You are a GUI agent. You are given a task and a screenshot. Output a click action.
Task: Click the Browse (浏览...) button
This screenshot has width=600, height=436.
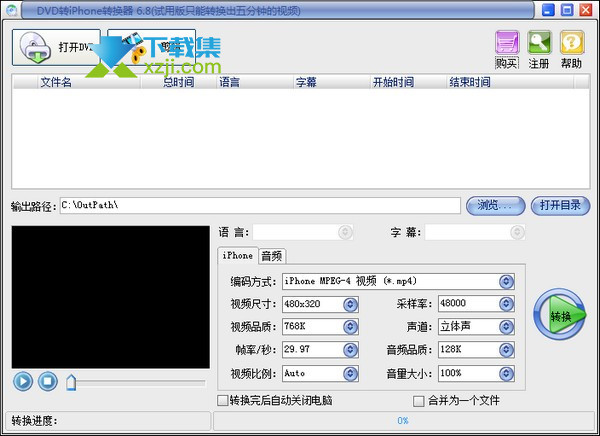(496, 206)
